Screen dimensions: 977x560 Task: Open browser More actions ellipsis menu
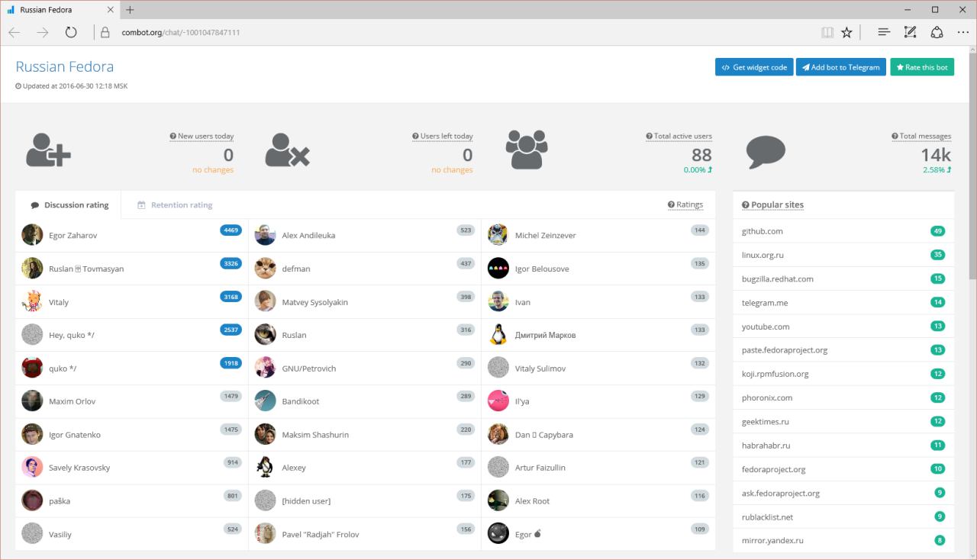point(963,33)
